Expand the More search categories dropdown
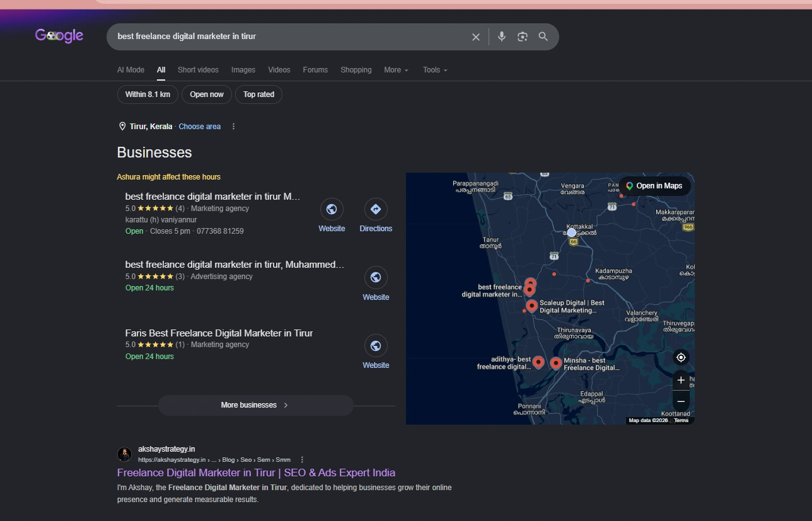The width and height of the screenshot is (812, 521). (396, 70)
